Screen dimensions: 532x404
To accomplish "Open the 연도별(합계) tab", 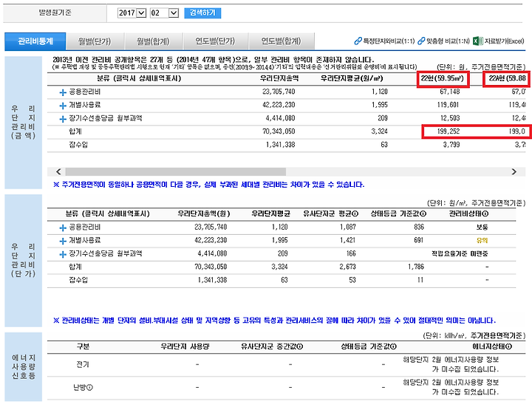I will [x=281, y=41].
